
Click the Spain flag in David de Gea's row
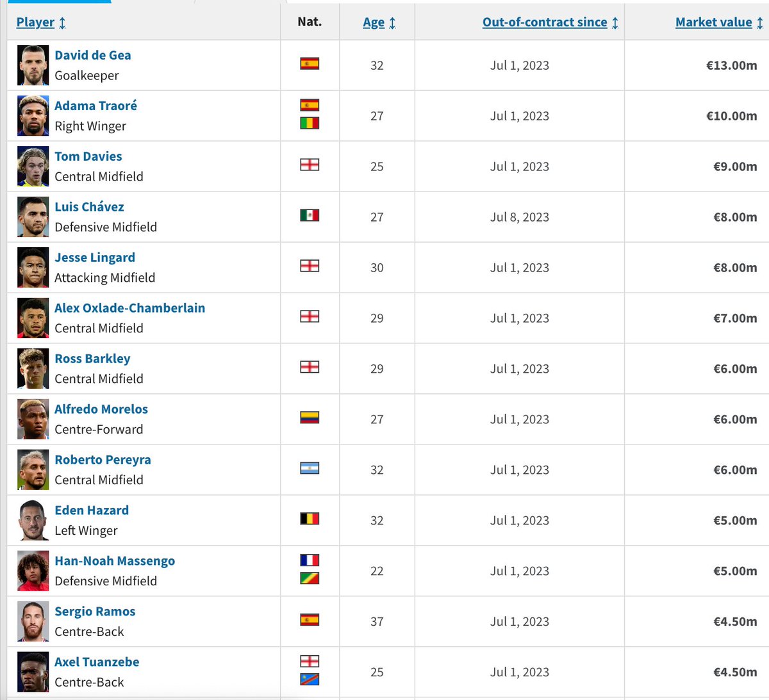pyautogui.click(x=310, y=63)
